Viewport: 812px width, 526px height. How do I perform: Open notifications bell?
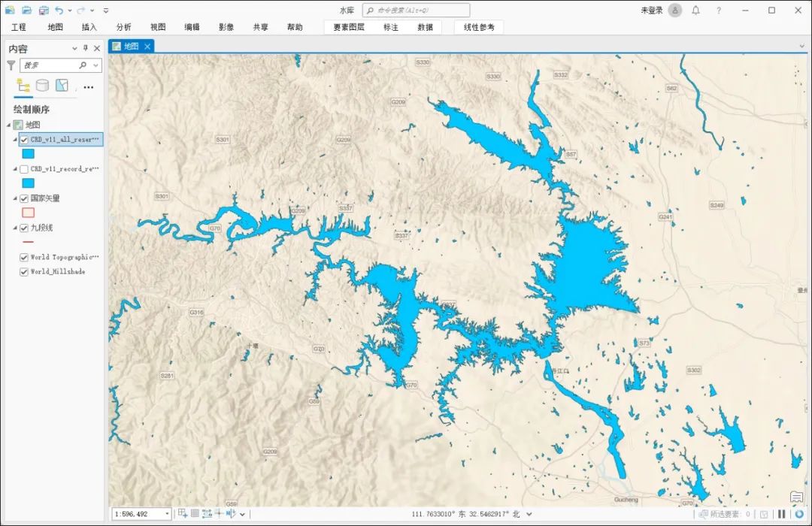[695, 11]
